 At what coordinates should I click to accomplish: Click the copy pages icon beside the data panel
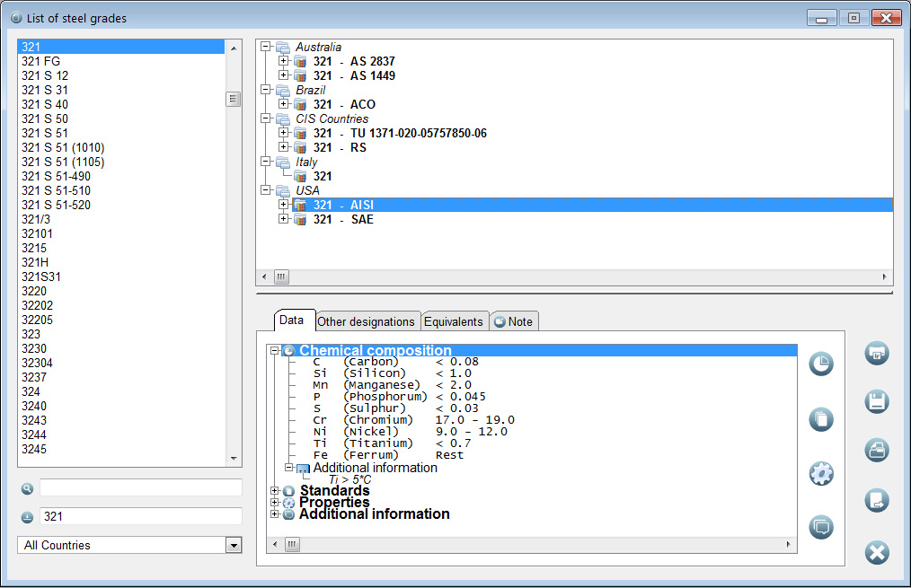pos(821,419)
